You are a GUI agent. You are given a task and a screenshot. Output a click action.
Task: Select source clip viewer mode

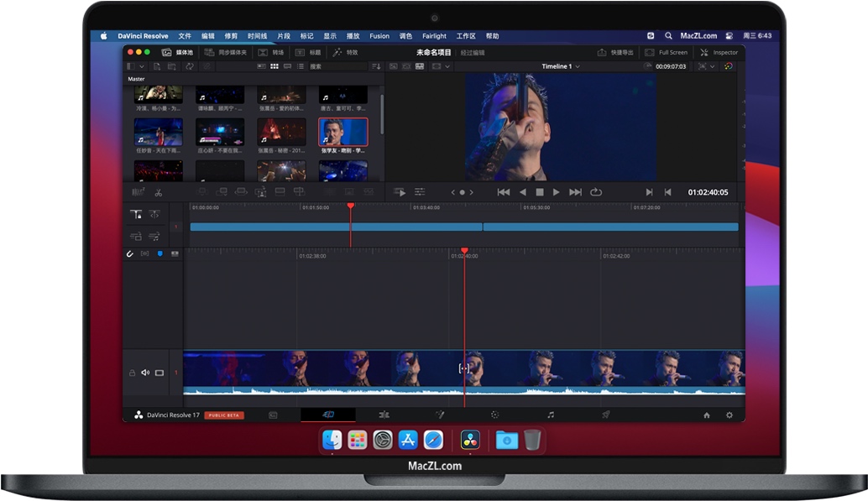tap(393, 66)
